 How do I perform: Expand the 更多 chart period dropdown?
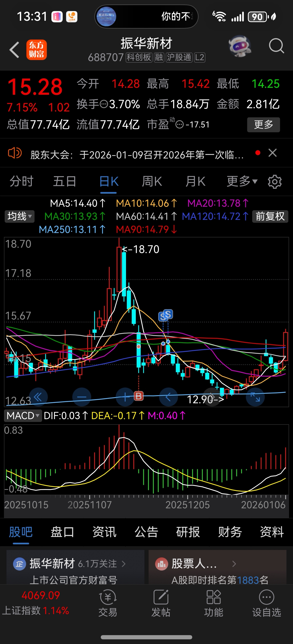pos(242,181)
